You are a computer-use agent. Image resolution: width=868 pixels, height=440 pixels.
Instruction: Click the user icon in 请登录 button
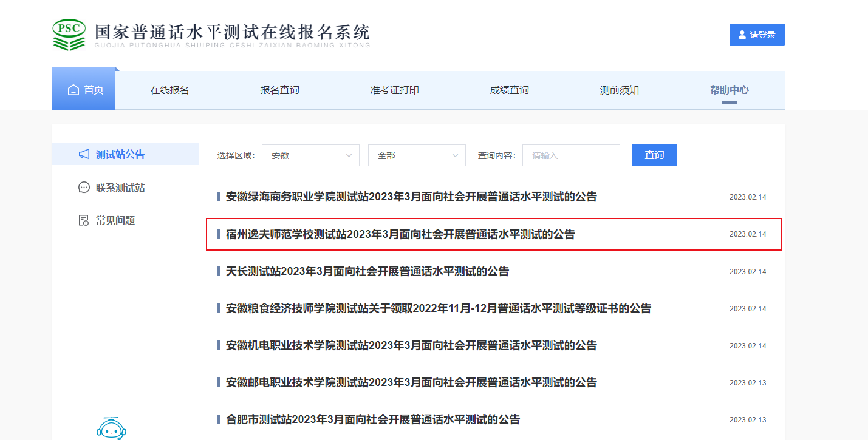[x=742, y=35]
